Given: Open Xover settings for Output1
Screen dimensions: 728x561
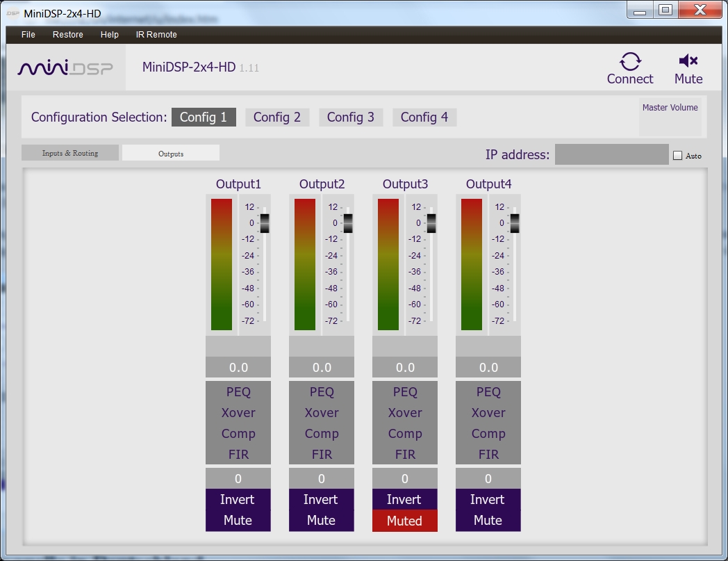Looking at the screenshot, I should coord(238,413).
